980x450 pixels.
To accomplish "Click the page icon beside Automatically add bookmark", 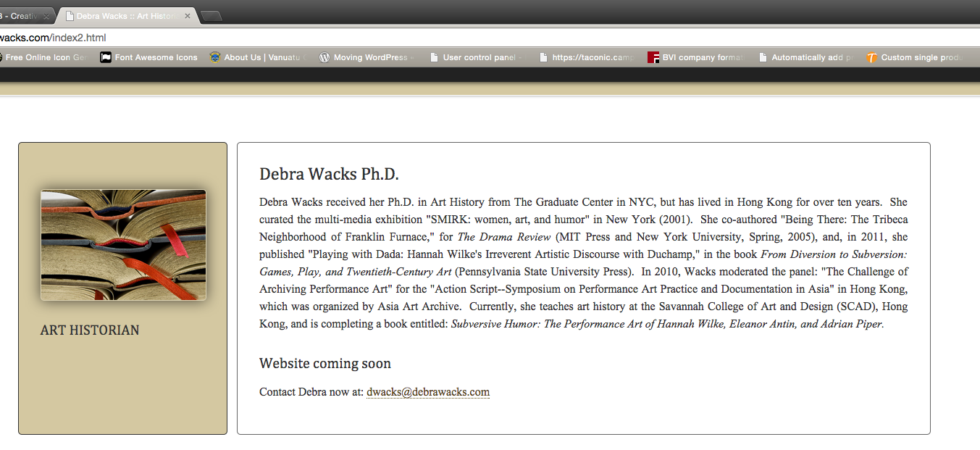I will tap(763, 57).
